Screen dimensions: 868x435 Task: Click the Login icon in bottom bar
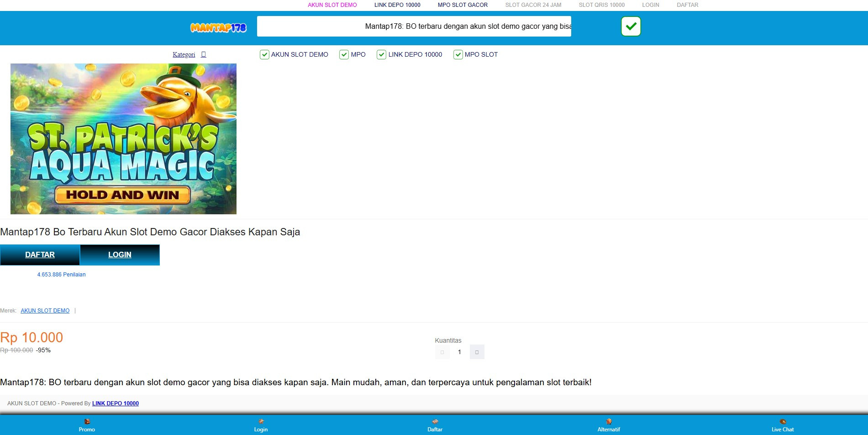pos(261,421)
